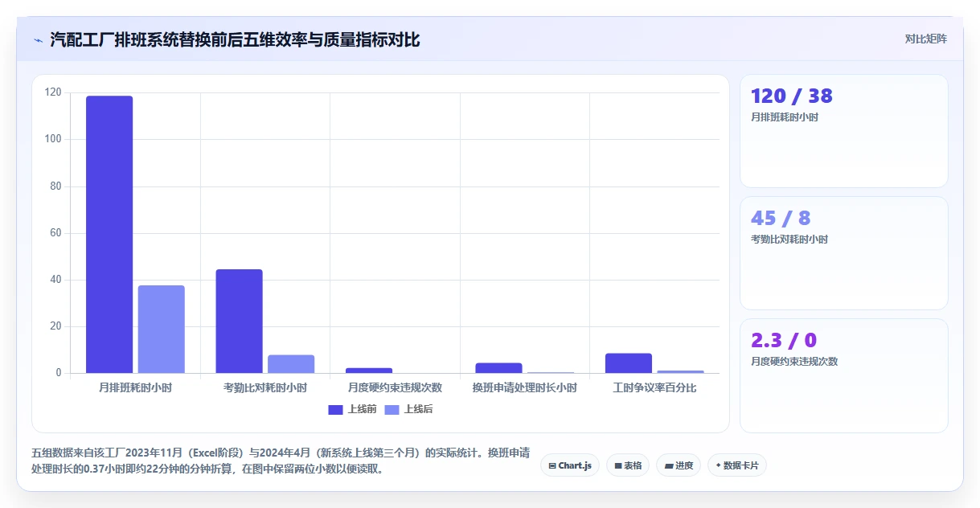Click card label 考勤比对耗时小时 under 45 / 8

tap(789, 240)
